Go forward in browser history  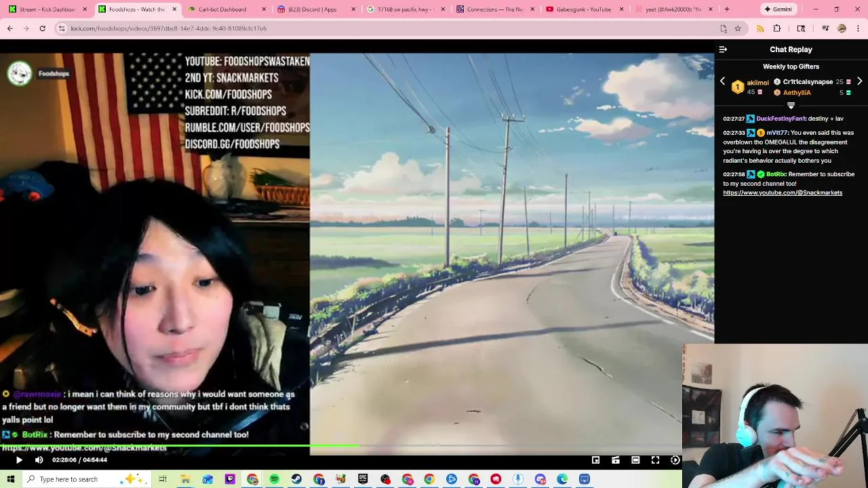[x=26, y=28]
